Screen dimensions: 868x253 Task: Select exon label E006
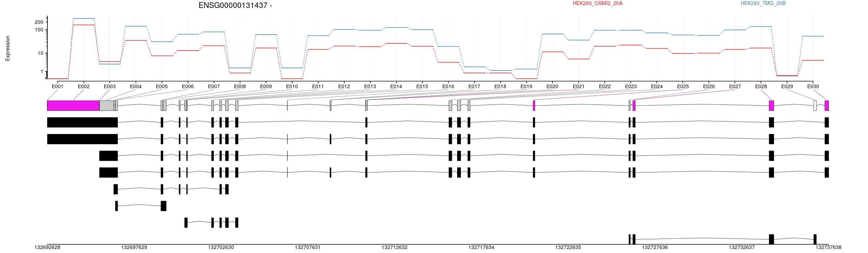tap(188, 86)
